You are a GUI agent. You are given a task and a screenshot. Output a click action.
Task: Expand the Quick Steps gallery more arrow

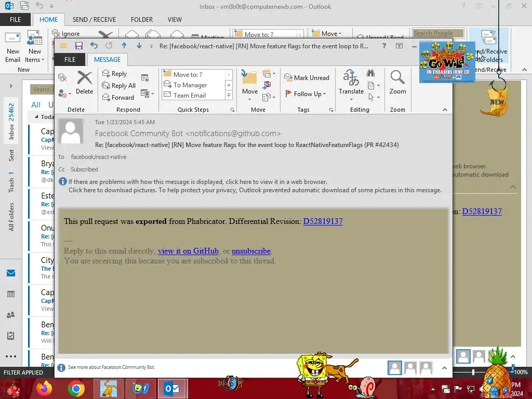click(229, 96)
